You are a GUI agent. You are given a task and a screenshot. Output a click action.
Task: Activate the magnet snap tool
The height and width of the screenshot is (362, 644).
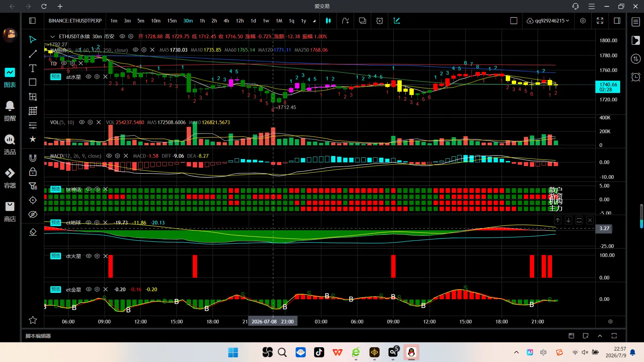click(33, 158)
